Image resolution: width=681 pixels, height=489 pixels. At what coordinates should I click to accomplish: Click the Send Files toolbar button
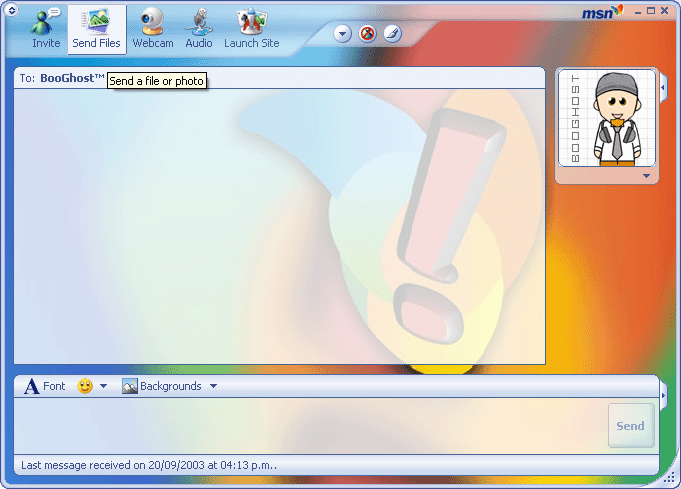(96, 29)
